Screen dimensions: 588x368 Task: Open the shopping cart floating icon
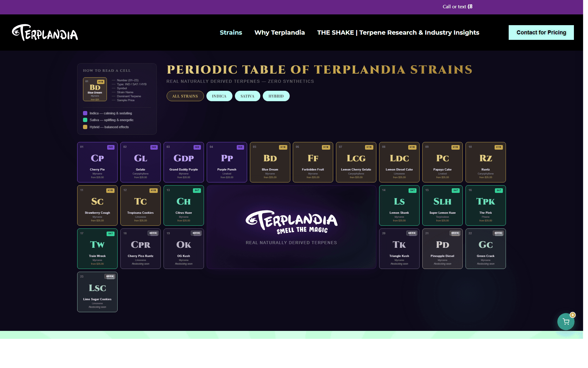click(566, 321)
